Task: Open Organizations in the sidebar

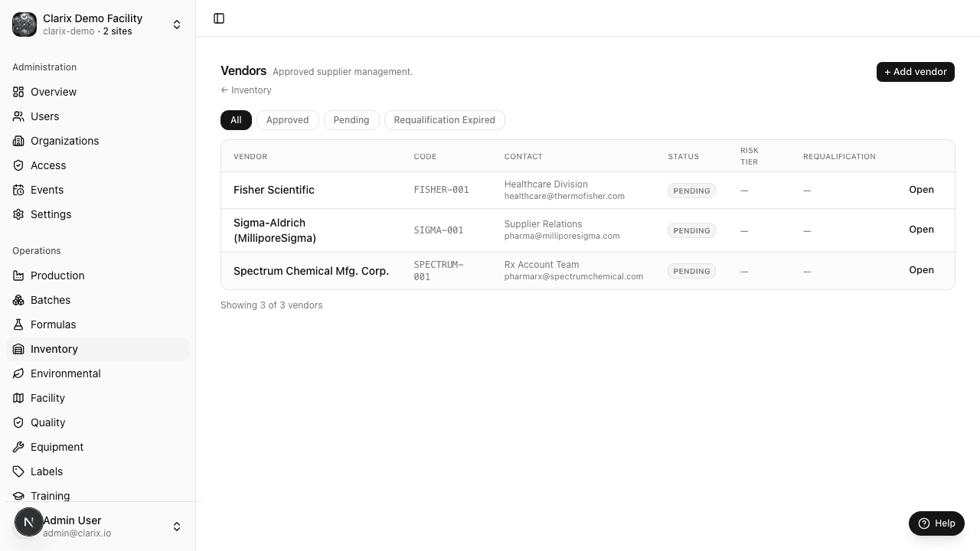Action: (97, 141)
